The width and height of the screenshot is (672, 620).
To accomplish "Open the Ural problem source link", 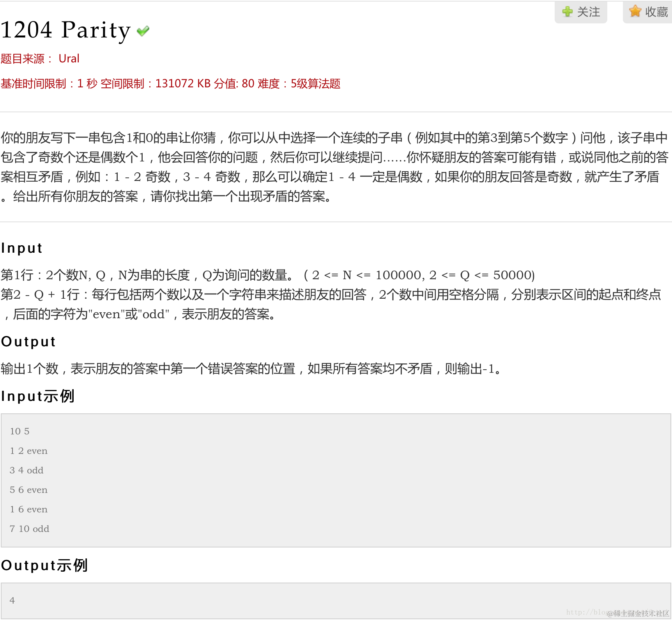I will click(x=69, y=59).
